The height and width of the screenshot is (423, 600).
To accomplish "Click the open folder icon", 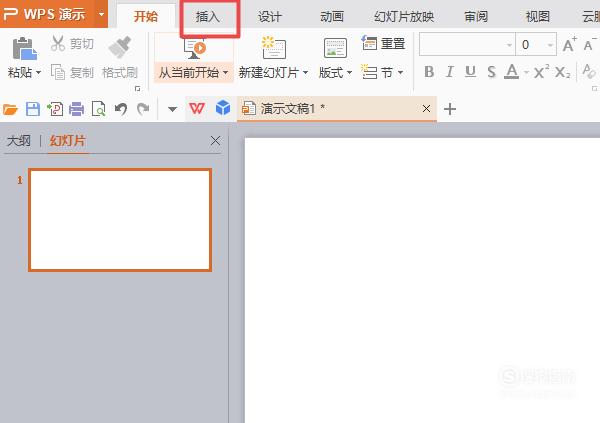I will point(10,109).
